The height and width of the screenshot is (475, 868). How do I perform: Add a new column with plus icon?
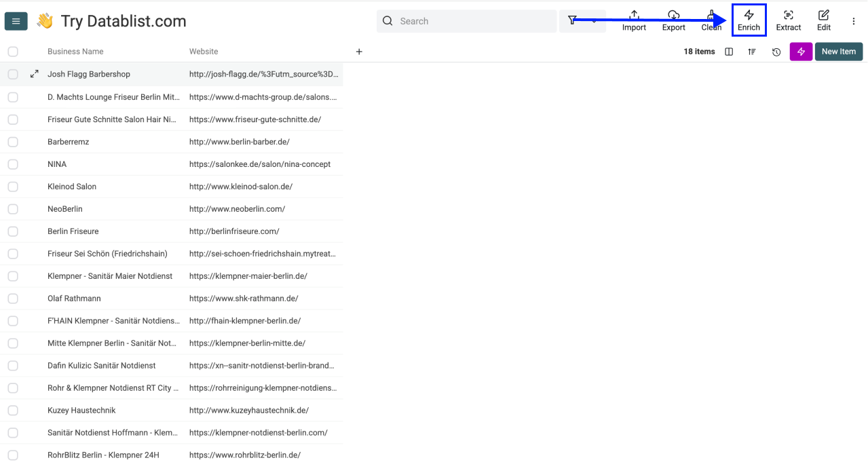pos(359,52)
